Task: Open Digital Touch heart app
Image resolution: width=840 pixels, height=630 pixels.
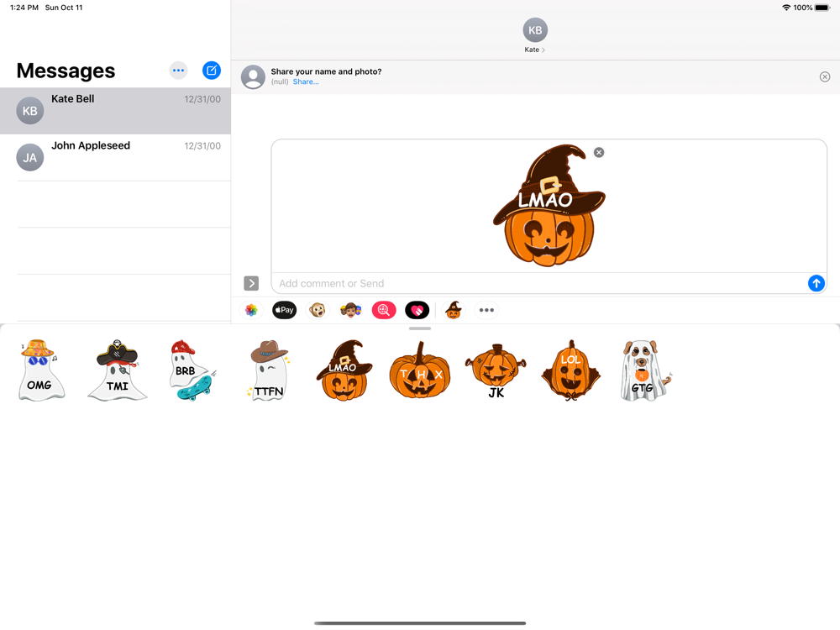Action: pyautogui.click(x=417, y=310)
